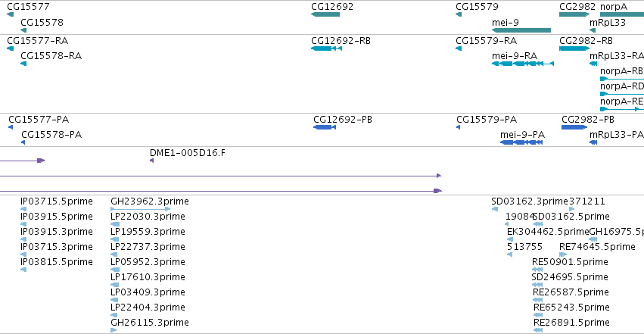The image size is (644, 334).
Task: Select the CG12692 gene glyph
Action: (325, 14)
